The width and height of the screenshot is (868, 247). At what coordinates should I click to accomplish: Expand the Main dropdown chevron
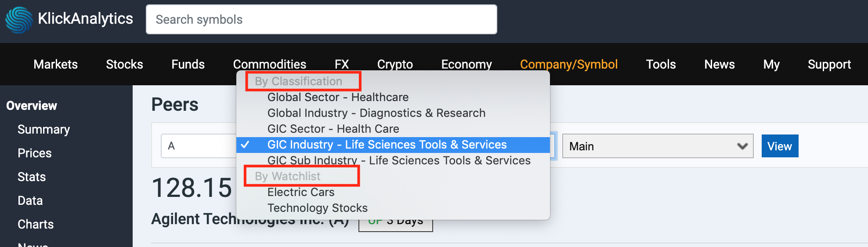pos(742,146)
